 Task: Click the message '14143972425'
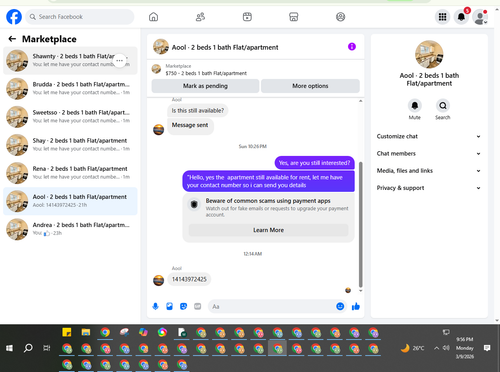189,279
